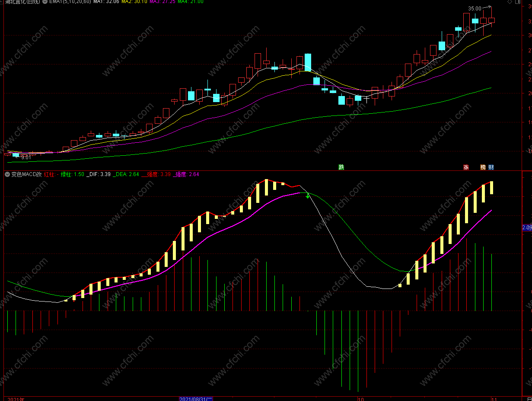Click the green 跌 marker icon
The image size is (532, 401).
tap(341, 167)
